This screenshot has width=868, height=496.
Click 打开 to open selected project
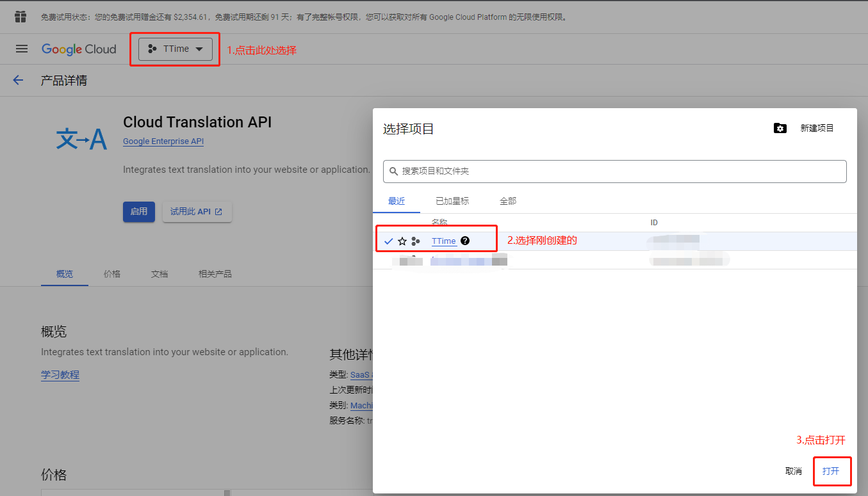[831, 471]
